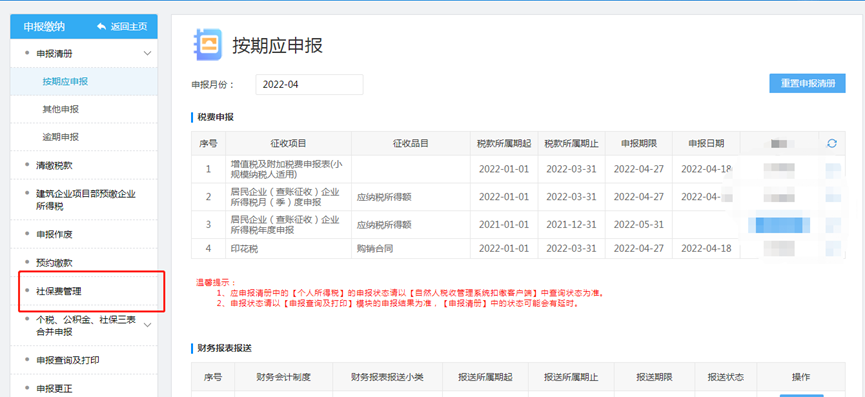865x397 pixels.
Task: Click the highlighted blue button in row 3
Action: point(779,225)
